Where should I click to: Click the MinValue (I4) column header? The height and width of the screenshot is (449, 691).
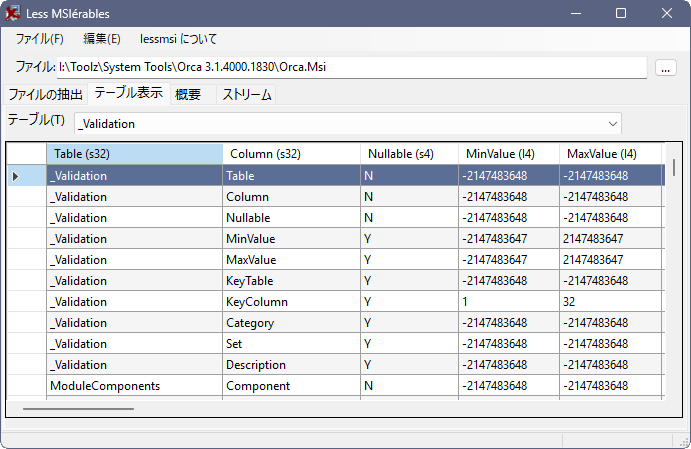(x=509, y=154)
